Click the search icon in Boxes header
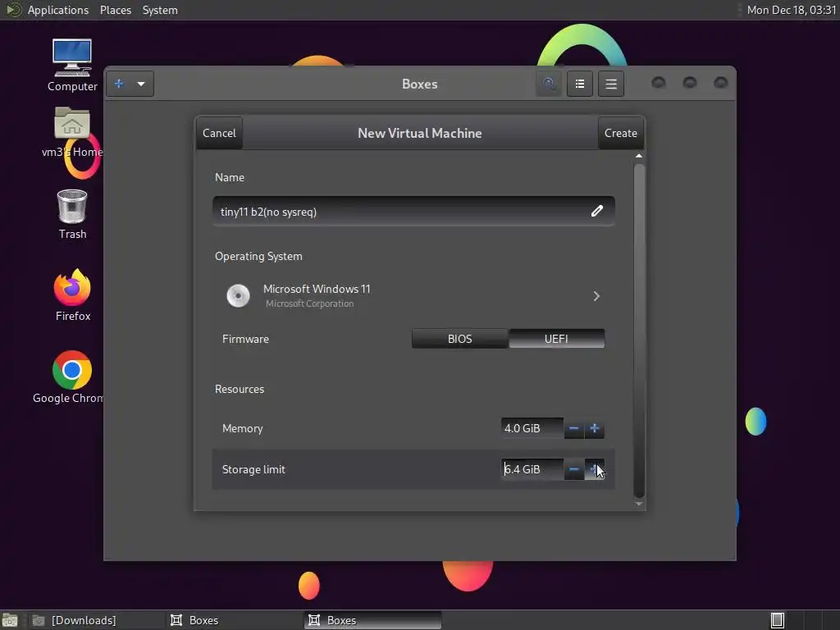Viewport: 840px width, 630px height. (549, 84)
